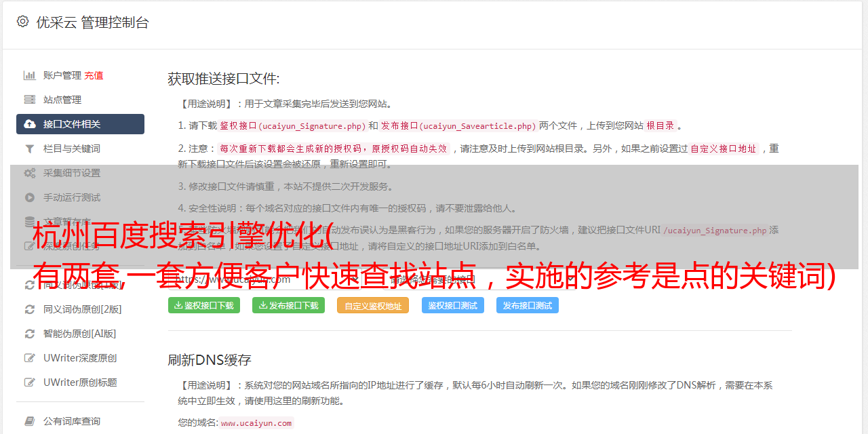
Task: Click the 获取推送接口文件 heading
Action: 224,79
